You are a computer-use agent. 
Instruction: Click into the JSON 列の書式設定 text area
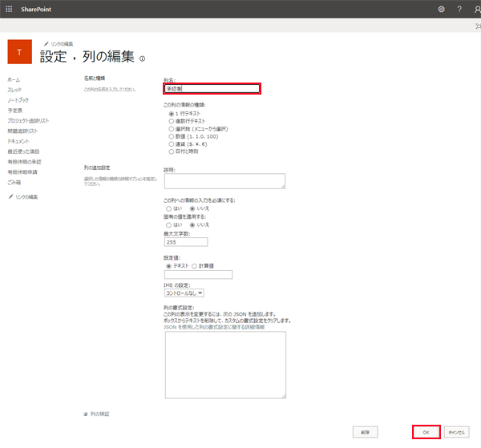click(225, 365)
